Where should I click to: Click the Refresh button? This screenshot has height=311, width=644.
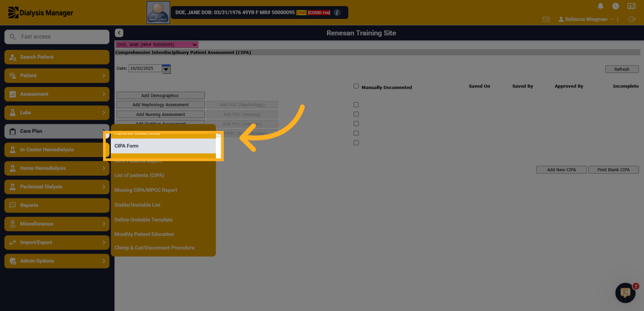point(622,69)
